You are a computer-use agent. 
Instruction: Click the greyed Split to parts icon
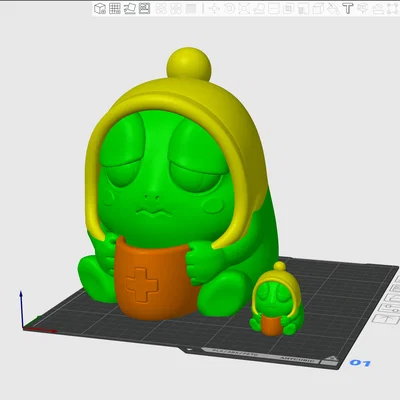[176, 9]
